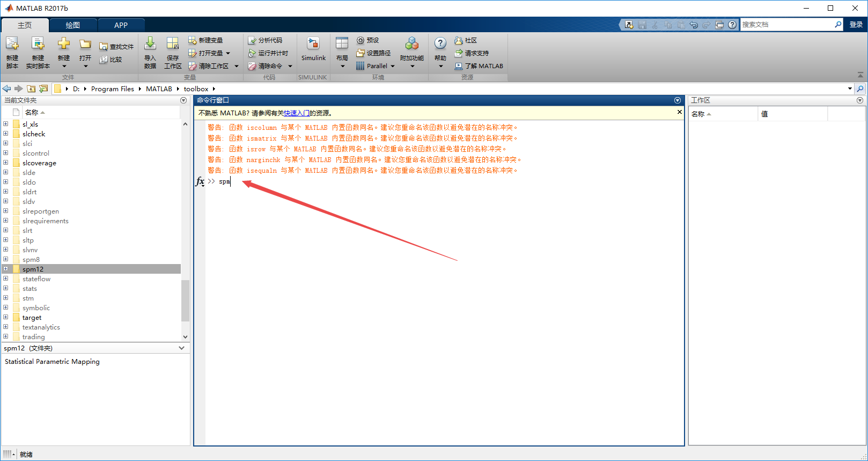Open 附加功能 add-ons
Screen dimensions: 868x461
(412, 52)
